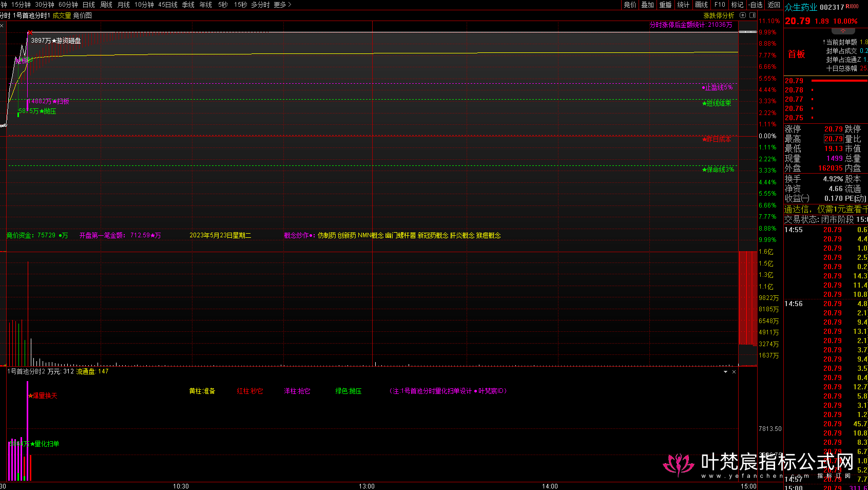Click the 保命线3% marker label

tap(718, 169)
